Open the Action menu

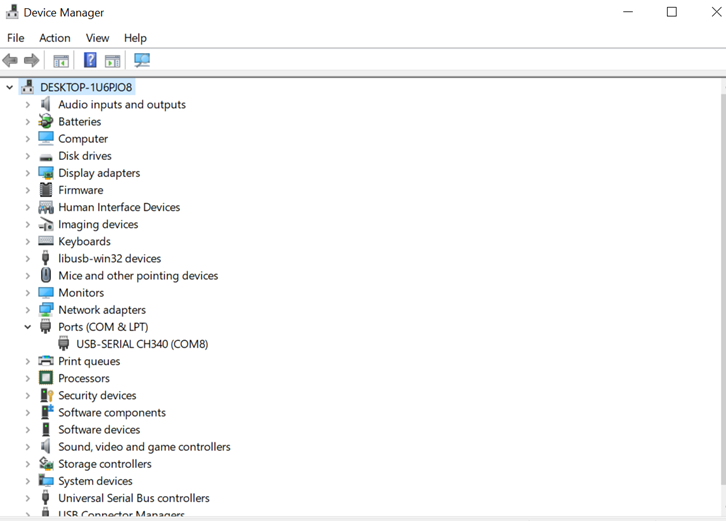pos(55,38)
